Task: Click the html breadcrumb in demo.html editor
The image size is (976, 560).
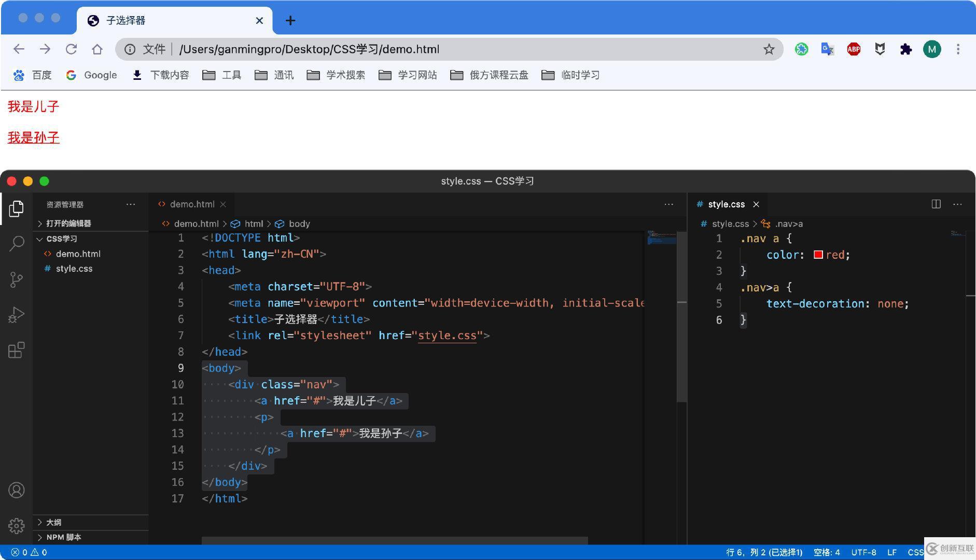Action: tap(247, 224)
